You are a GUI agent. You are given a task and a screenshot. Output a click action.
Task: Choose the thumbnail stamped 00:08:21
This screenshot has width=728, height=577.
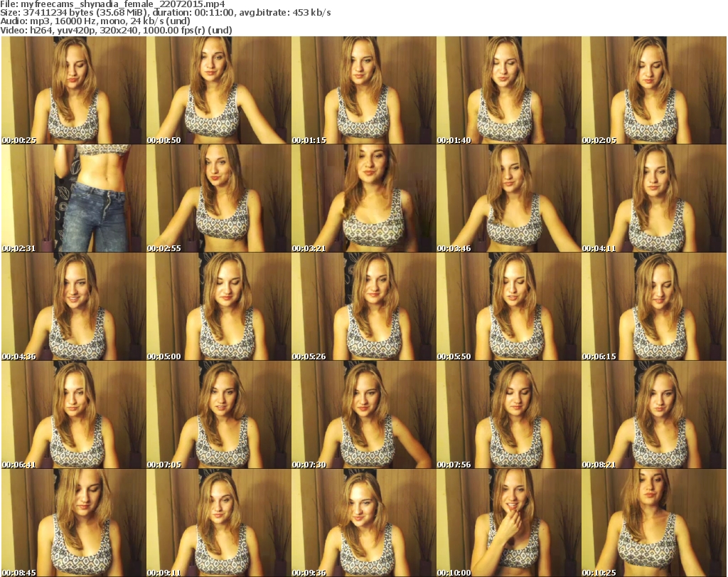(x=654, y=415)
